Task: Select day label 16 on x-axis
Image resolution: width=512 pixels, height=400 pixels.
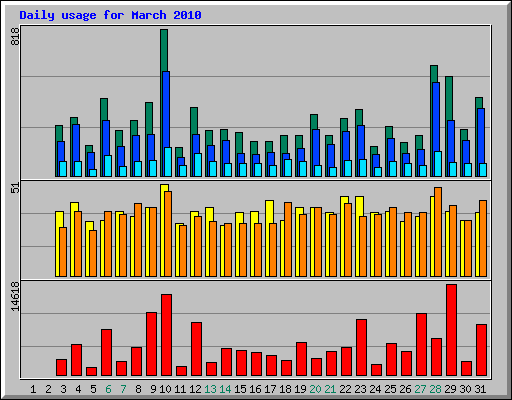Action: (255, 389)
